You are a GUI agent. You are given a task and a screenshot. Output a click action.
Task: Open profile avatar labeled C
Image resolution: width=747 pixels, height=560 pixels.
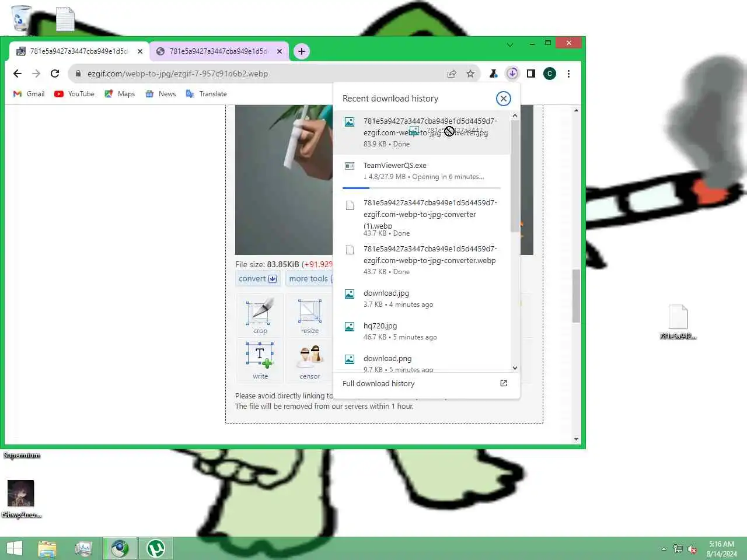(550, 73)
